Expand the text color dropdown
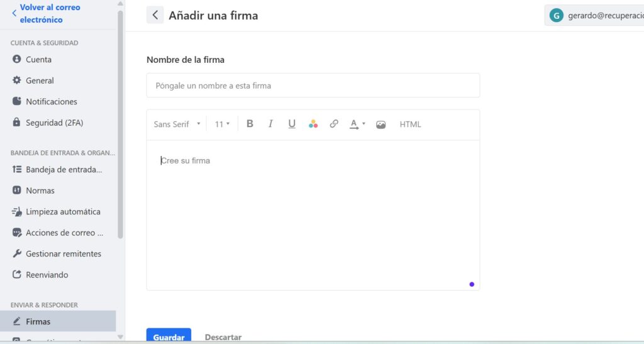 pyautogui.click(x=357, y=124)
